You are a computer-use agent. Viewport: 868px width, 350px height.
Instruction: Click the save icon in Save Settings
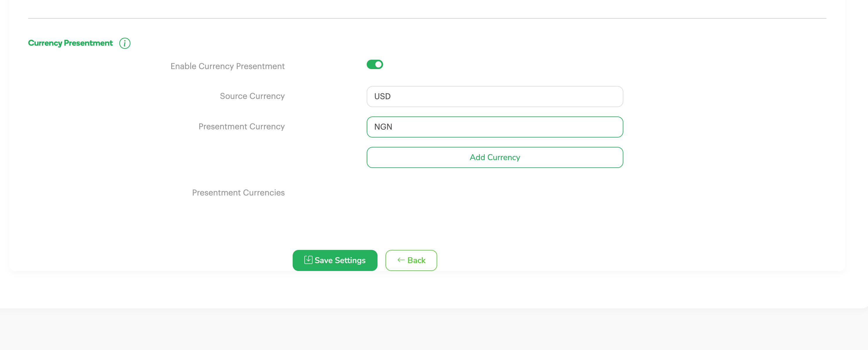click(308, 260)
